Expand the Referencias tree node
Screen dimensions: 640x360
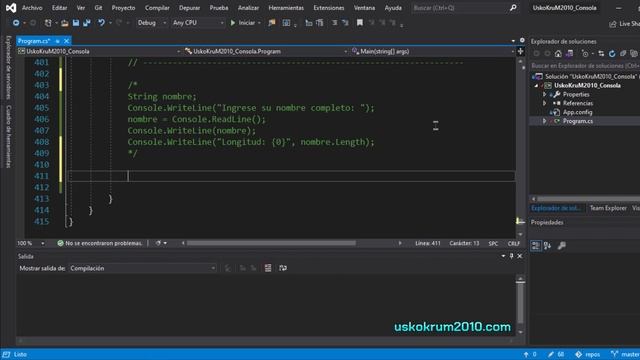pos(544,103)
